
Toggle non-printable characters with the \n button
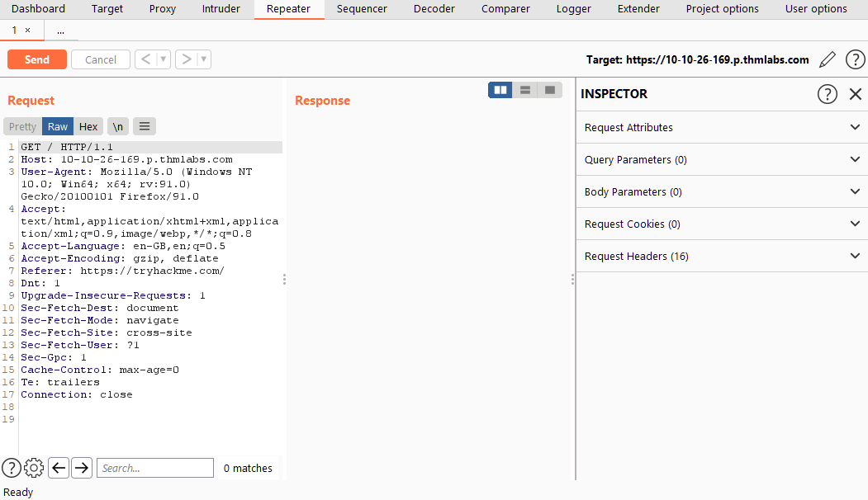(117, 126)
